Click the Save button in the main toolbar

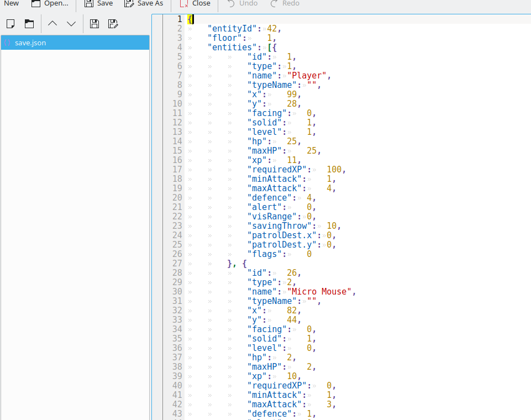click(98, 3)
